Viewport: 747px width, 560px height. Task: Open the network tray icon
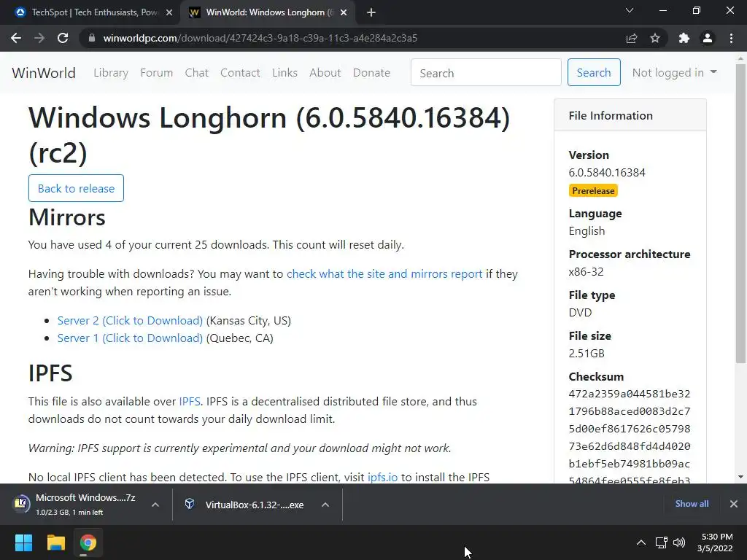click(661, 542)
